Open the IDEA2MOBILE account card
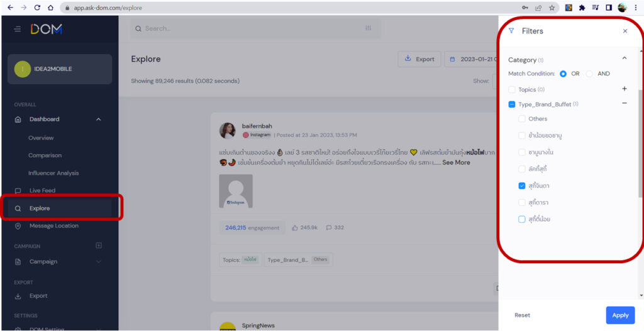Screen dimensions: 644x331 (60, 69)
